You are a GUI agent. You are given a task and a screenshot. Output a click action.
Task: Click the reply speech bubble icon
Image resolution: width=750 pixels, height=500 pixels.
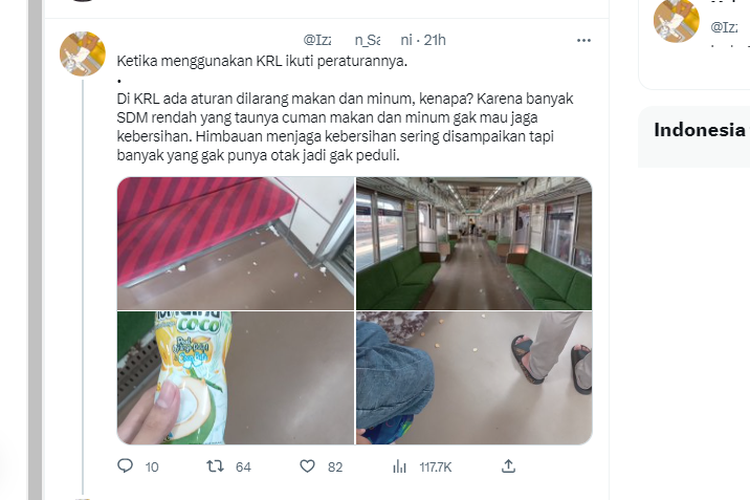(x=125, y=466)
